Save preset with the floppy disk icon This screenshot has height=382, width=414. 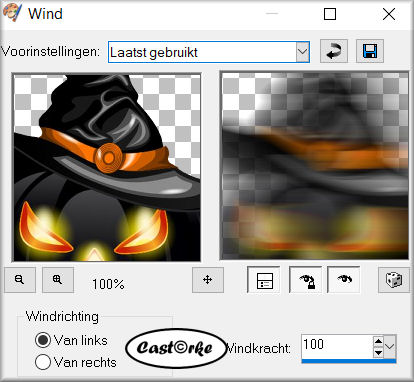pyautogui.click(x=370, y=51)
